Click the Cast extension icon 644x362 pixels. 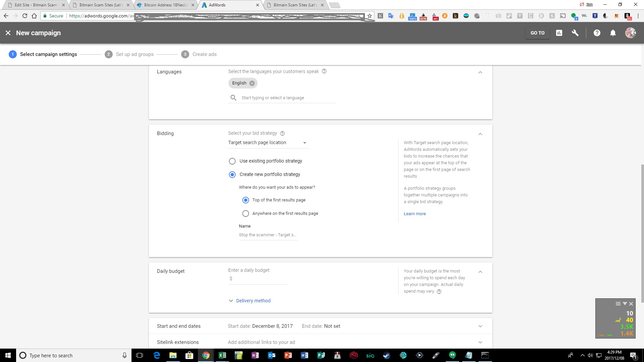click(563, 16)
